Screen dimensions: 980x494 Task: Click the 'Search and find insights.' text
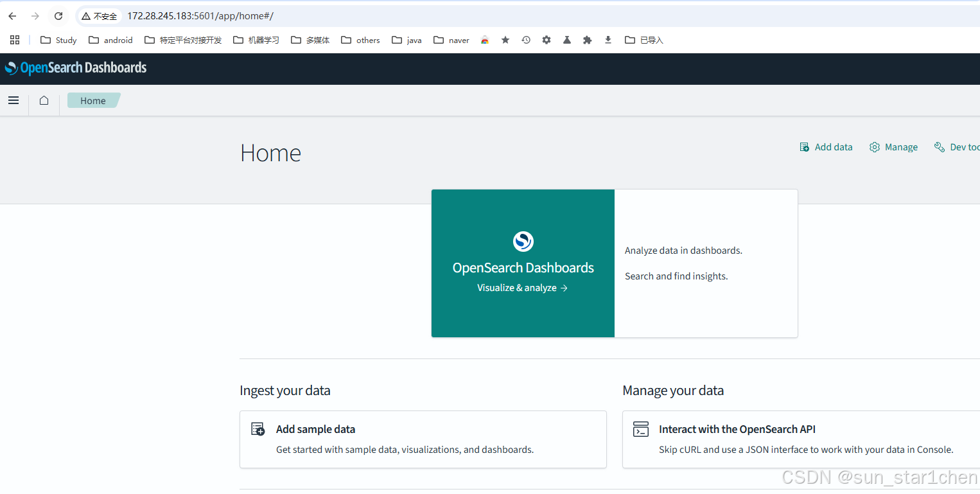point(676,276)
